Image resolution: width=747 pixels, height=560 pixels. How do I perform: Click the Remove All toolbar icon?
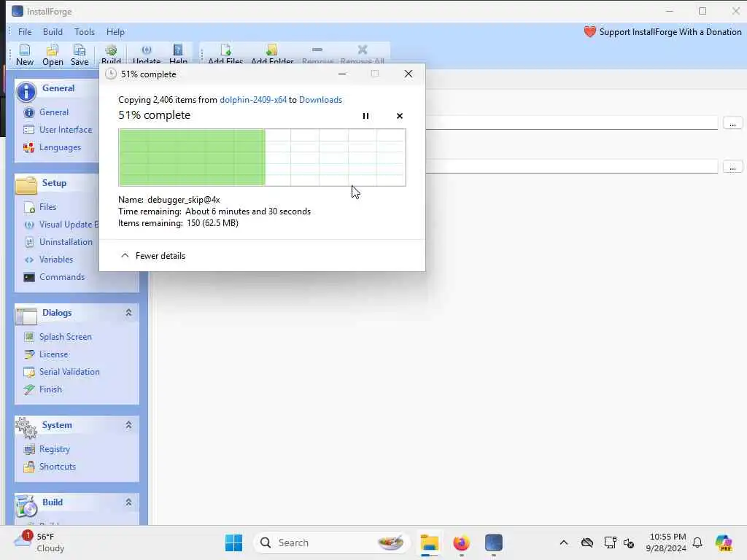click(363, 54)
